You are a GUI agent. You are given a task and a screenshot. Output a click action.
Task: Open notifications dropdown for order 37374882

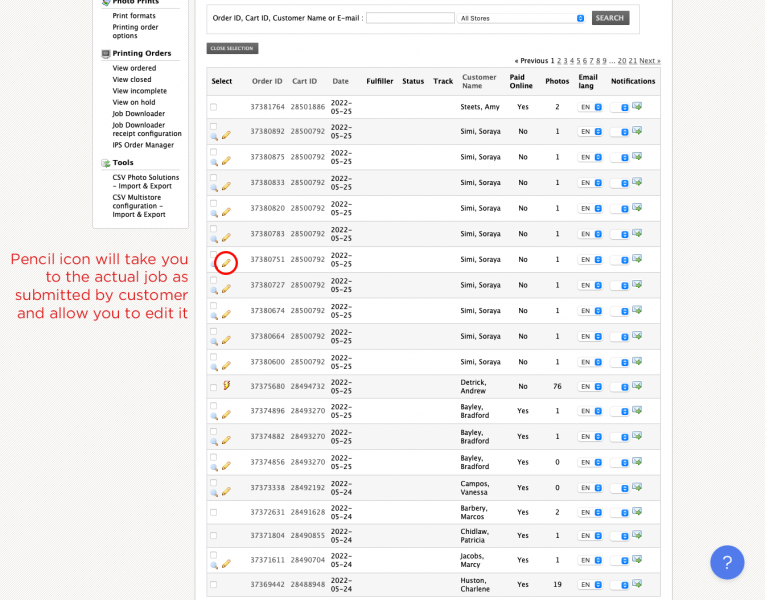pyautogui.click(x=619, y=437)
